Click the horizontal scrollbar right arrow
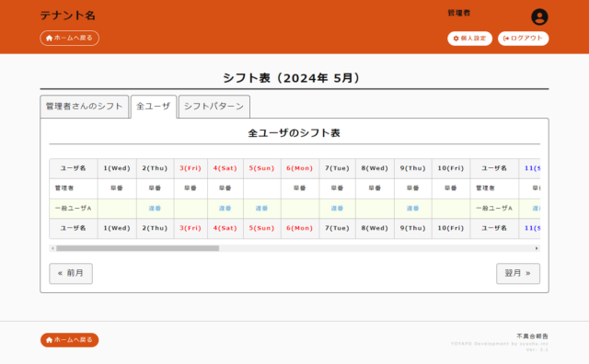Screen dimensions: 589x364 537,248
